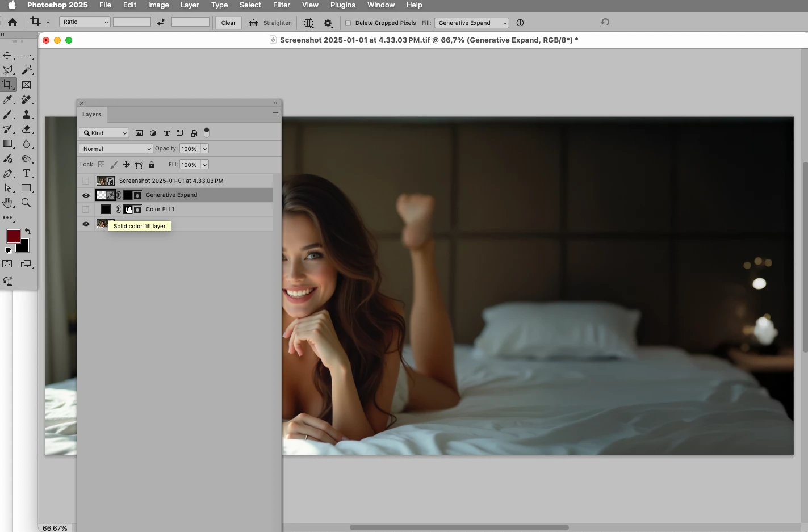Click the Clear button

pyautogui.click(x=228, y=23)
